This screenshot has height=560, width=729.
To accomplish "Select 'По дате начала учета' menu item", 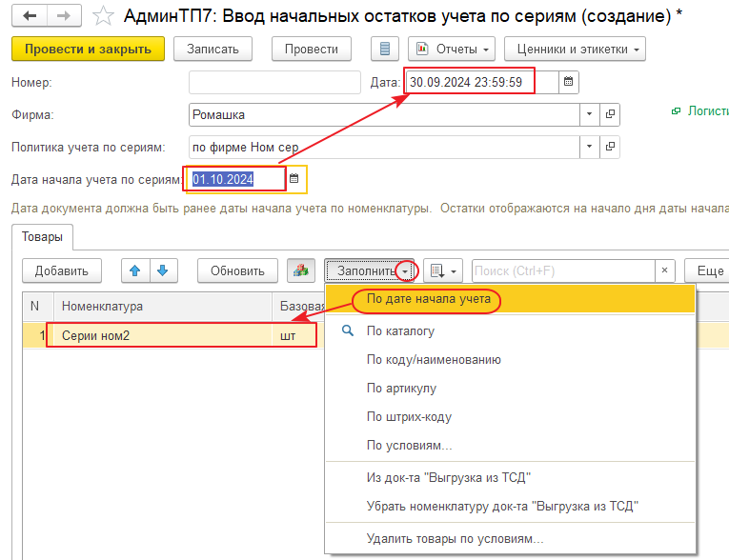I will click(429, 299).
